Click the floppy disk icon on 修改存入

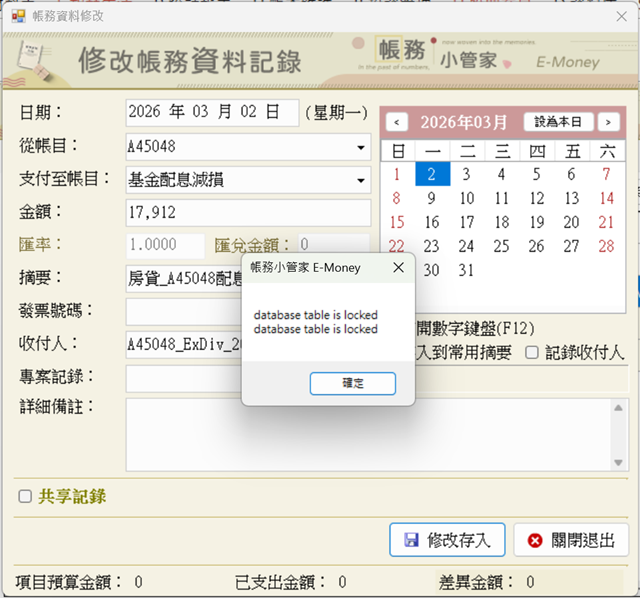[x=411, y=540]
